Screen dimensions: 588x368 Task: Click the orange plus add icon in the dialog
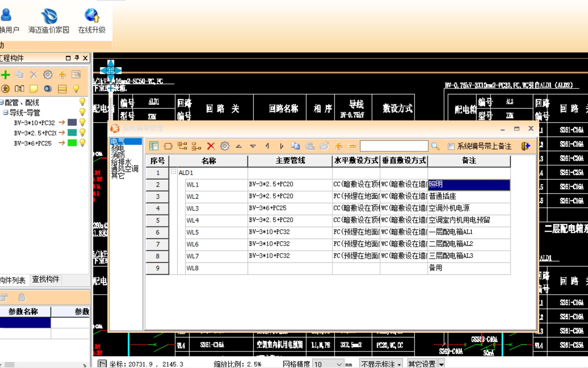(338, 146)
